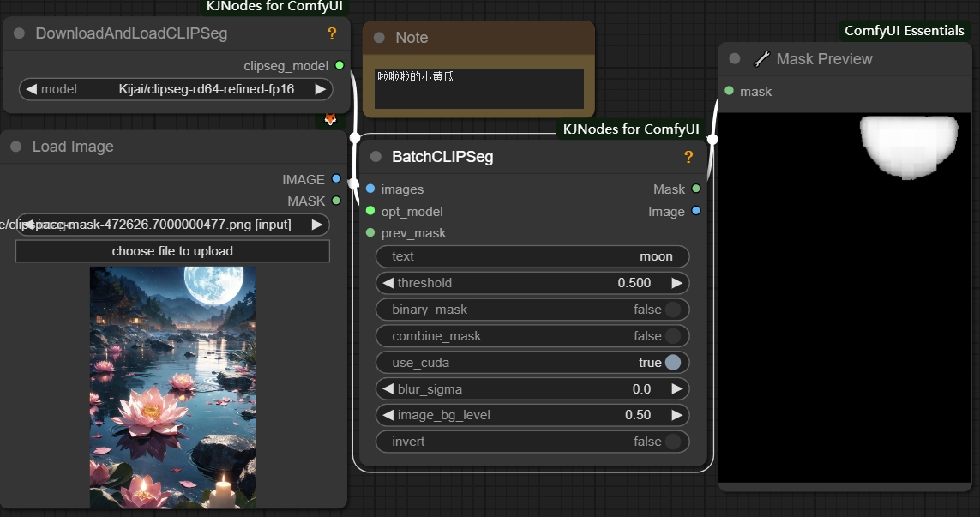Image resolution: width=980 pixels, height=517 pixels.
Task: Click the fox badge icon below DownloadAndLoadCLIPSeg
Action: (330, 119)
